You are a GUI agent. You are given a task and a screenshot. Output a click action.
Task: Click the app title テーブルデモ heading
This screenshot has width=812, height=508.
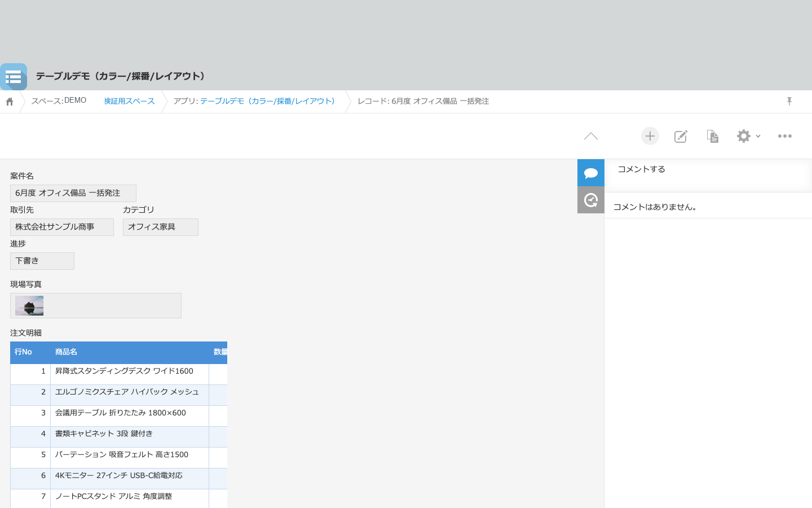[x=122, y=76]
